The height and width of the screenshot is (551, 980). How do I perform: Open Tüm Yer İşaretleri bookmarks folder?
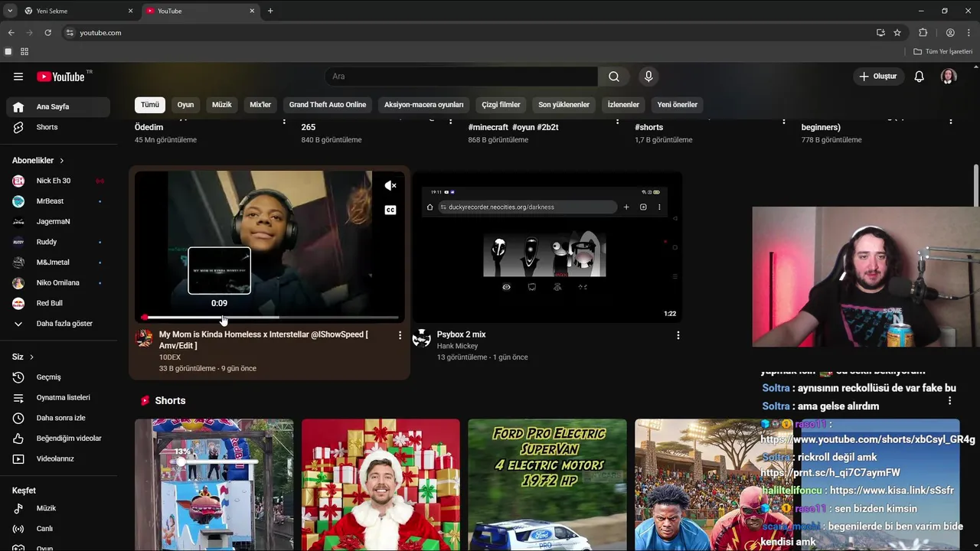coord(943,51)
